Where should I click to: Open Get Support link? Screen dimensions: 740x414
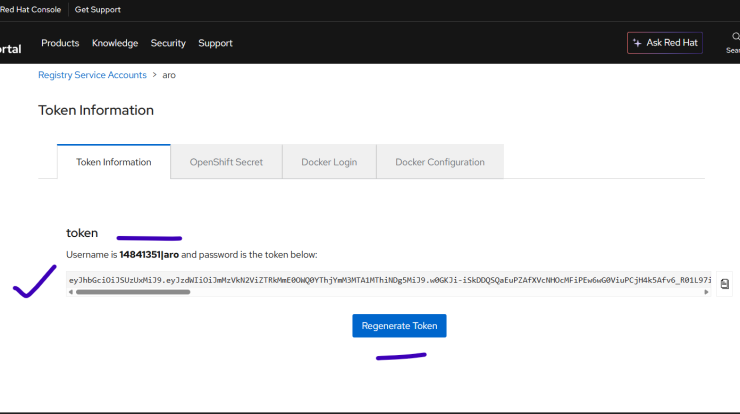point(97,9)
